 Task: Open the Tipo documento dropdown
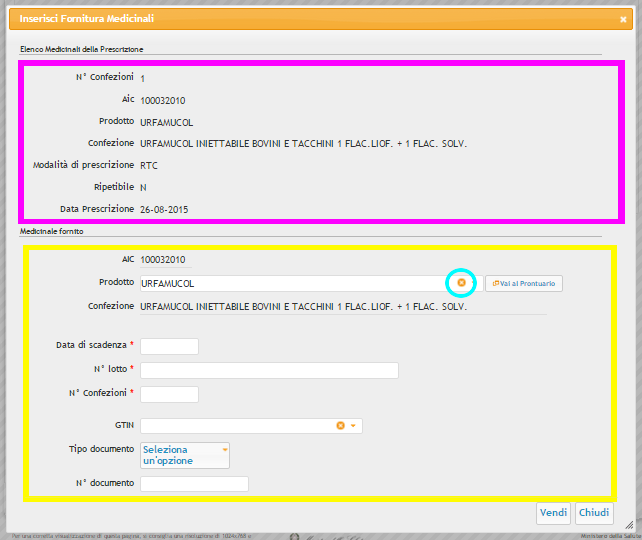(185, 455)
